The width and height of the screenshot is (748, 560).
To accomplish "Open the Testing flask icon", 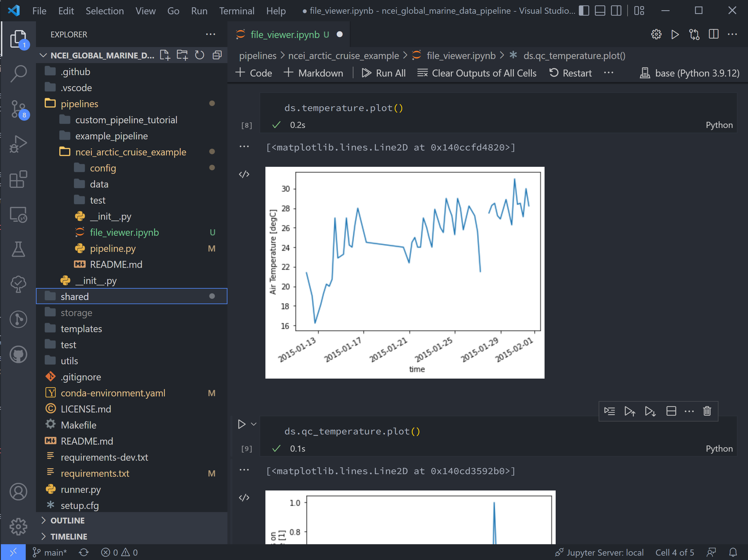I will pyautogui.click(x=18, y=249).
